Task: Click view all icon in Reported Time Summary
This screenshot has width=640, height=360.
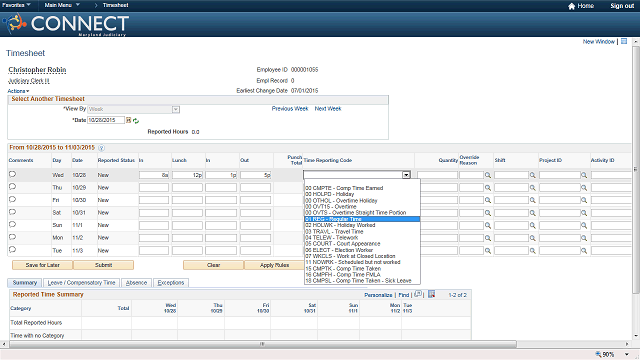Action: pos(418,294)
